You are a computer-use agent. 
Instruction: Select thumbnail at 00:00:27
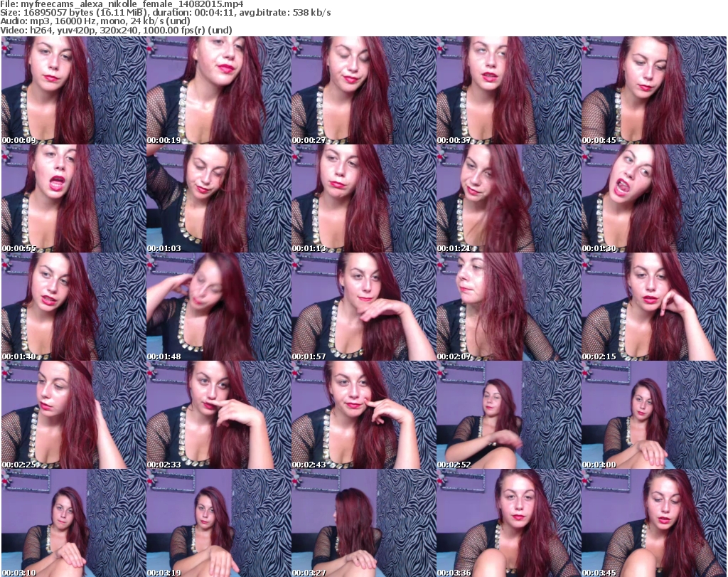(363, 90)
